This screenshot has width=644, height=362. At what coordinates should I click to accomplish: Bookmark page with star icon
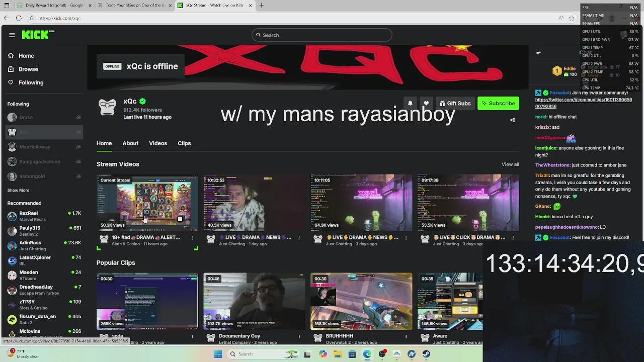coord(572,18)
